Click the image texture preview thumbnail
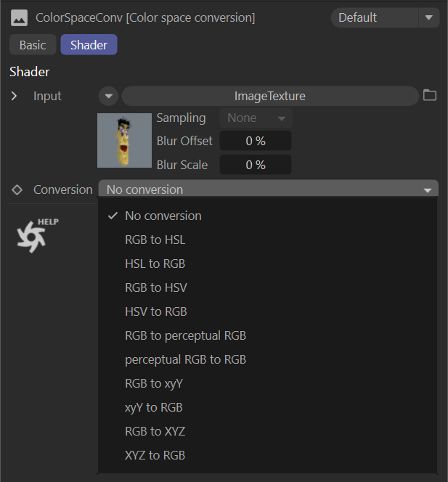The width and height of the screenshot is (448, 482). (x=124, y=141)
